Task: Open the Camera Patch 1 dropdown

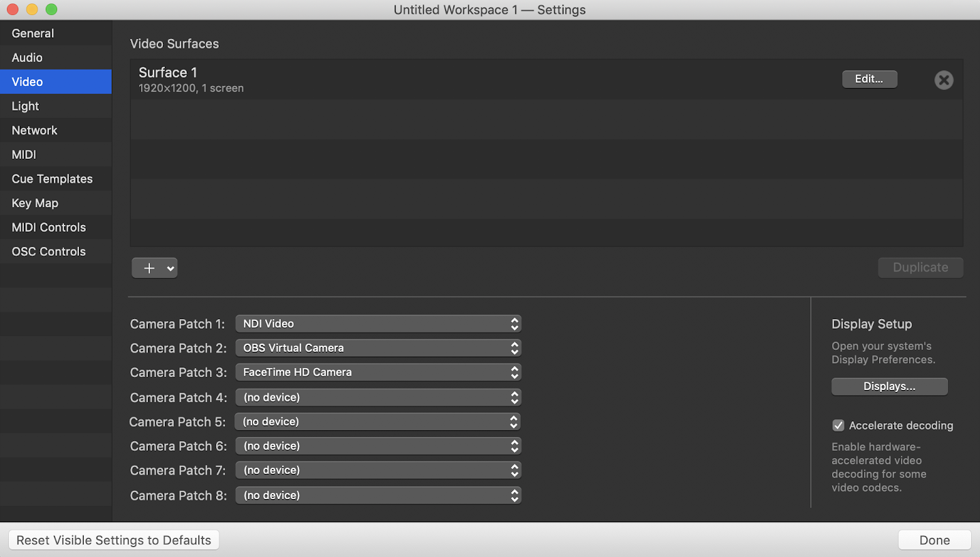Action: (378, 324)
